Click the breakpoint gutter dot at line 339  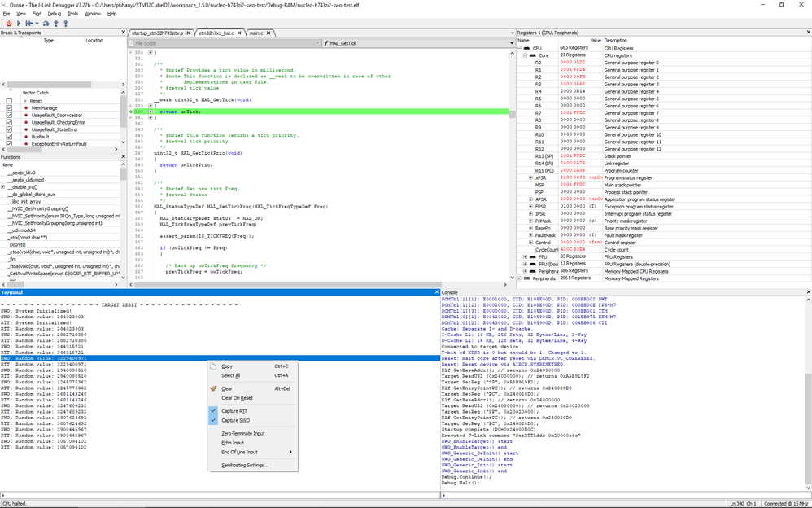[129, 105]
